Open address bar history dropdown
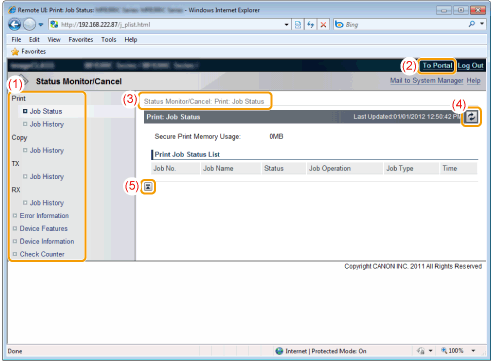 tap(286, 25)
